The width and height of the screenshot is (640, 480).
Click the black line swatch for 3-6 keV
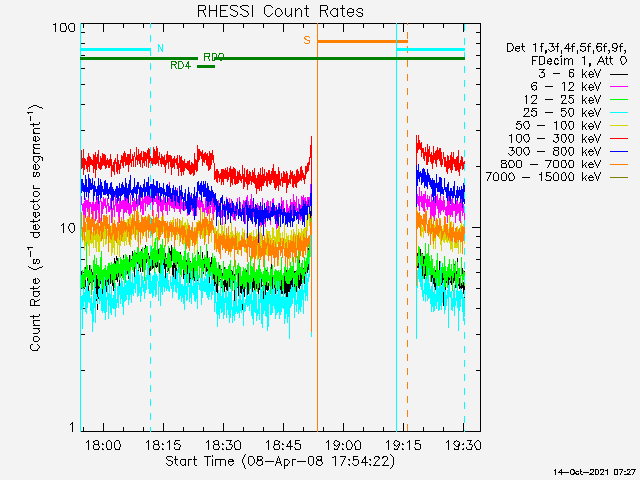click(x=618, y=74)
